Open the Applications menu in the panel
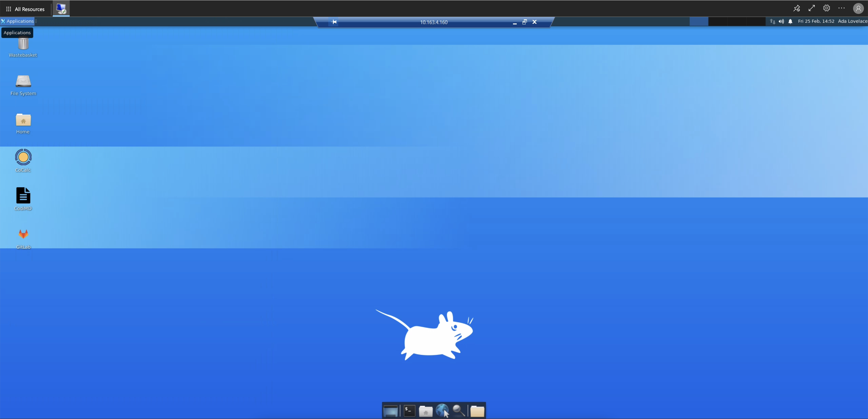Viewport: 868px width, 419px height. pyautogui.click(x=17, y=21)
